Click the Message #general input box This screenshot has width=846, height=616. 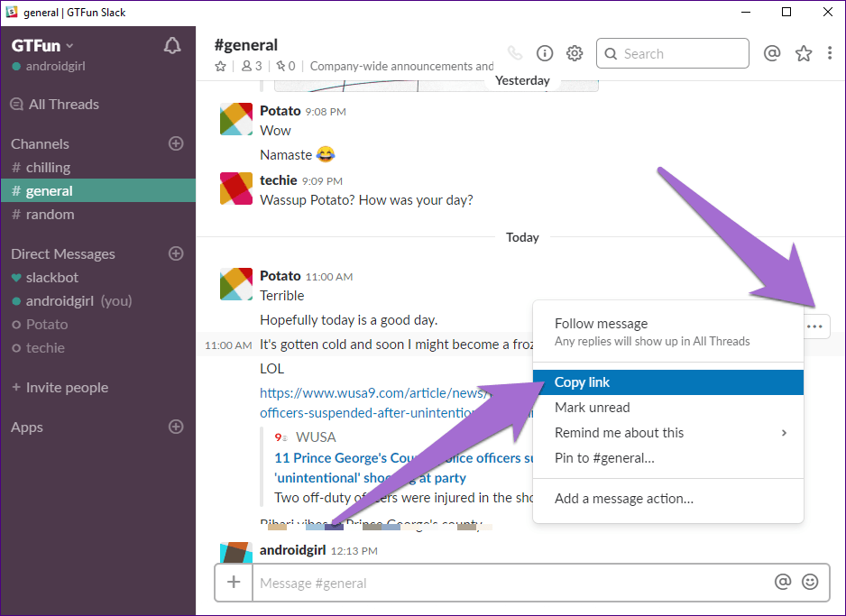(511, 583)
